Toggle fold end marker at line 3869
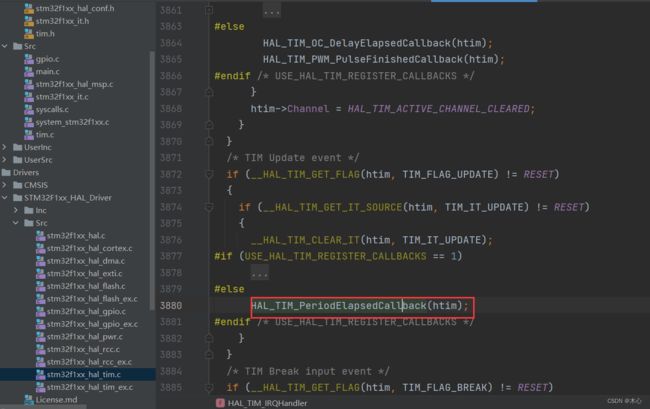Image resolution: width=650 pixels, height=409 pixels. point(209,125)
